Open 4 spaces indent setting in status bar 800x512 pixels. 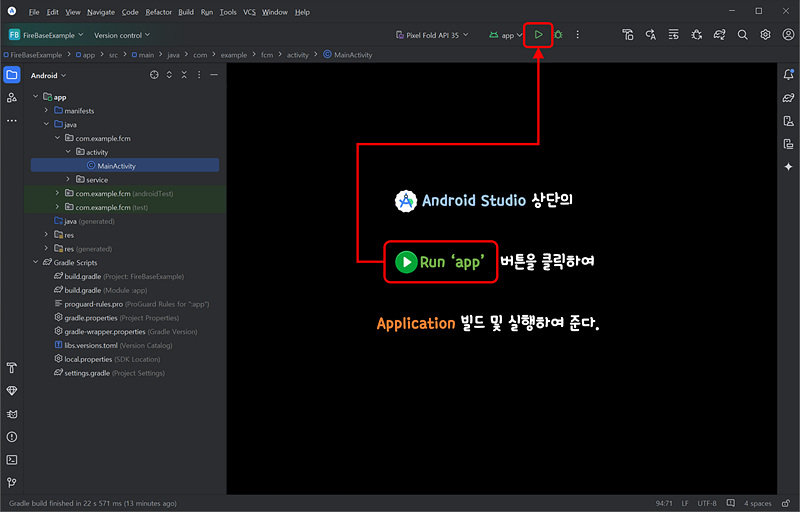coord(758,503)
